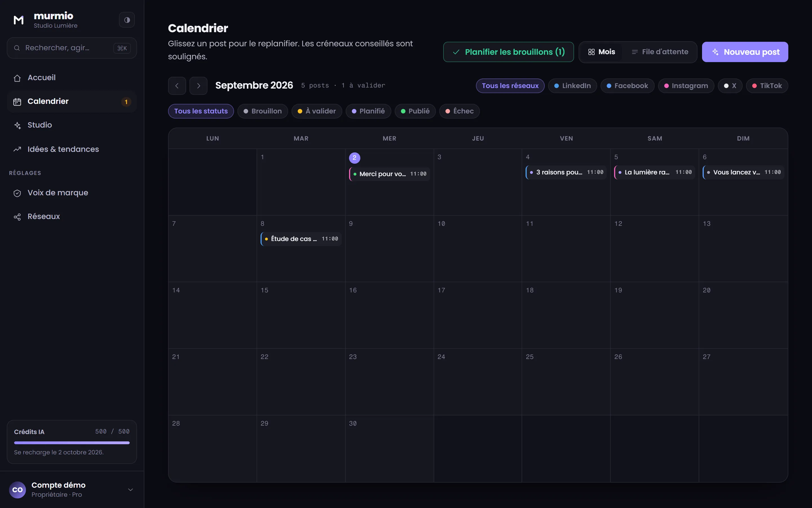Click the Septembre 2026 heading
The image size is (812, 508).
(x=254, y=85)
